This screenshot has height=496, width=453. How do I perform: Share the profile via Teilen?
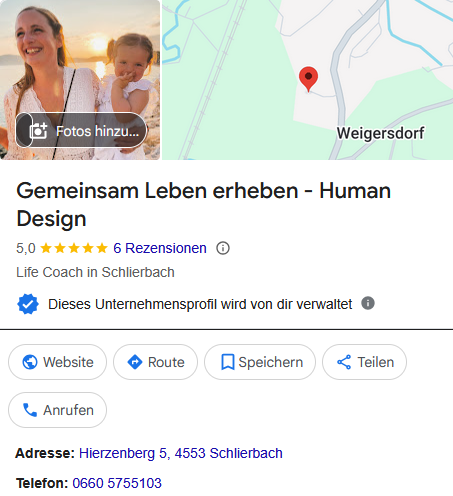coord(364,362)
